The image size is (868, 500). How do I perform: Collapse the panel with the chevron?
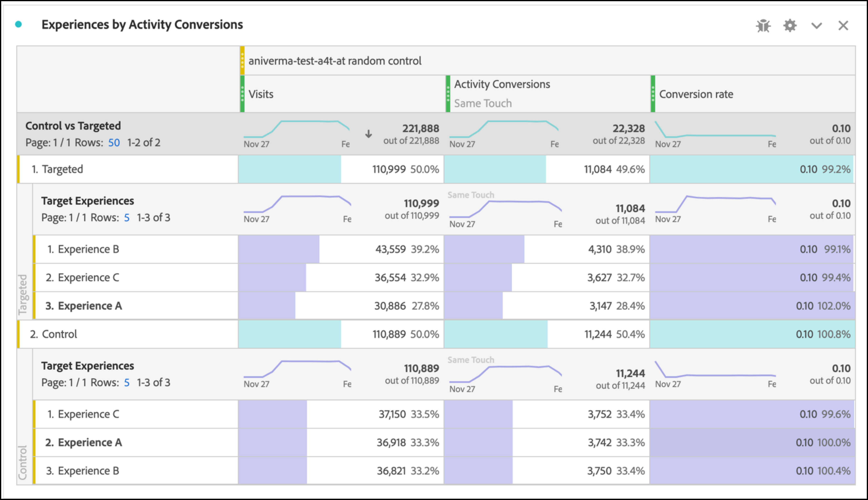817,26
